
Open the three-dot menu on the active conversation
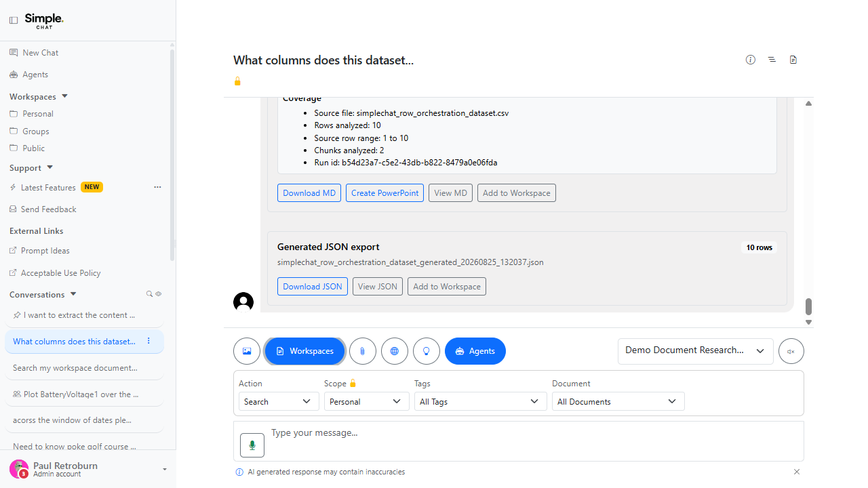click(x=149, y=341)
